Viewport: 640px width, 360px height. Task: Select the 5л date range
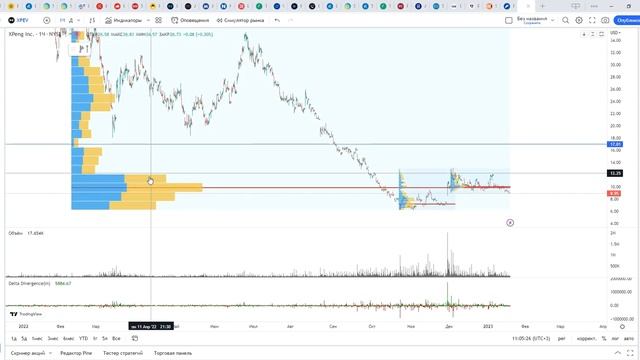pos(105,338)
